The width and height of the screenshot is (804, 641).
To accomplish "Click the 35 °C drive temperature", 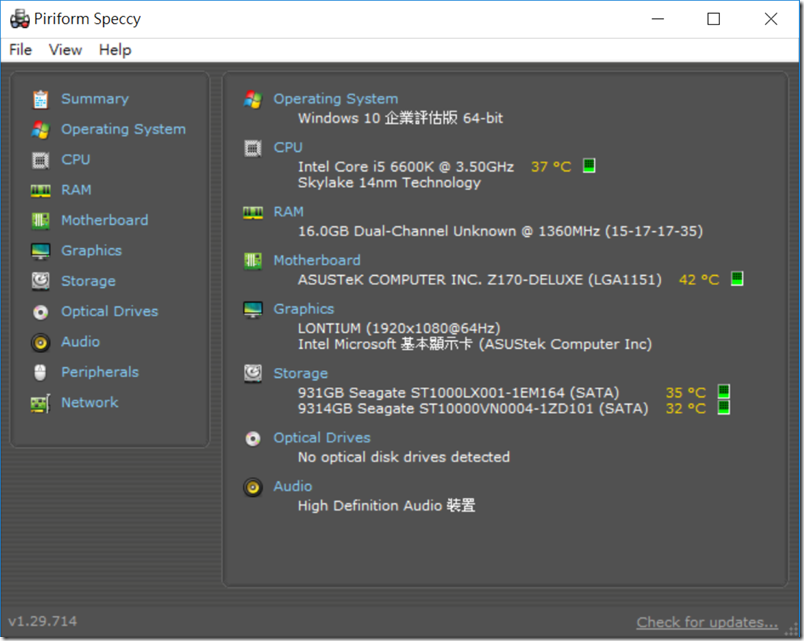I will click(686, 393).
